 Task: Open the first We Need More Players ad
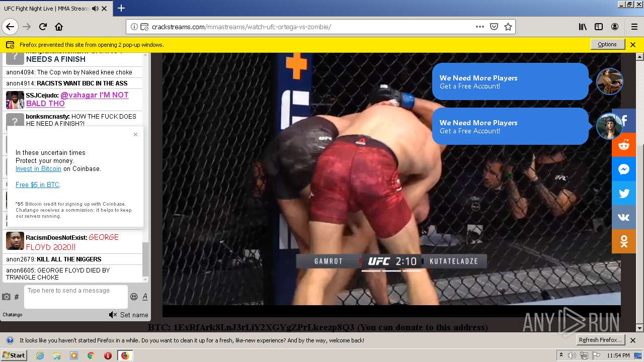[510, 81]
